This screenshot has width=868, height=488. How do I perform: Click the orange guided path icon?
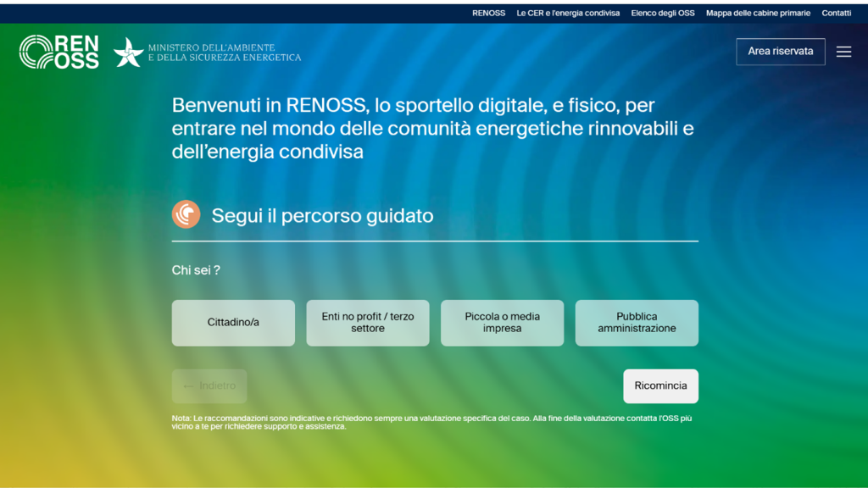(x=186, y=215)
